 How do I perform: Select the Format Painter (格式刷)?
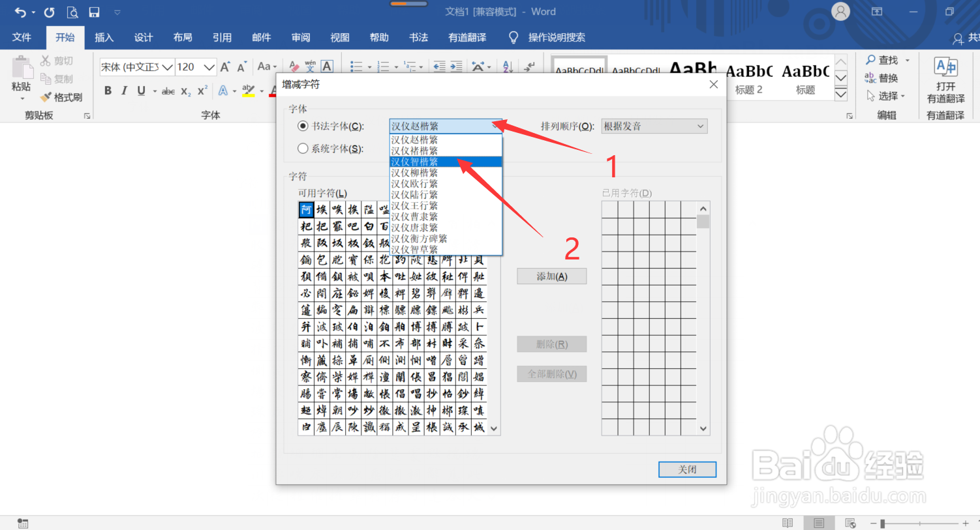click(61, 97)
